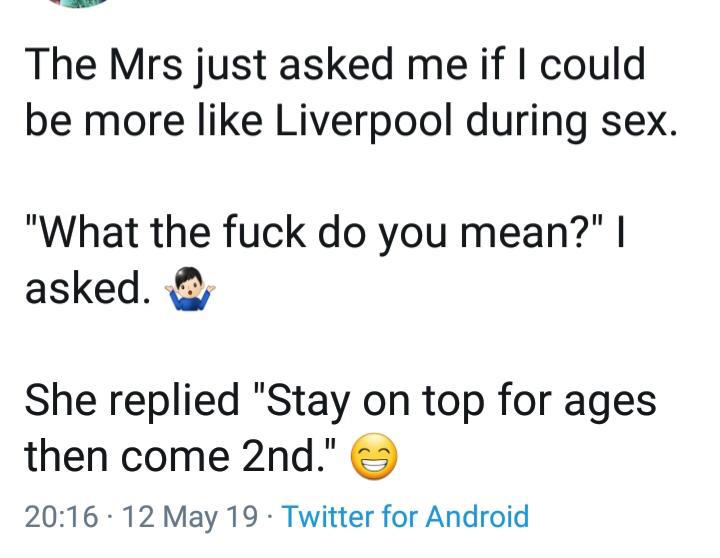Click the shrugging person emoji
This screenshot has width=720, height=558.
188,290
